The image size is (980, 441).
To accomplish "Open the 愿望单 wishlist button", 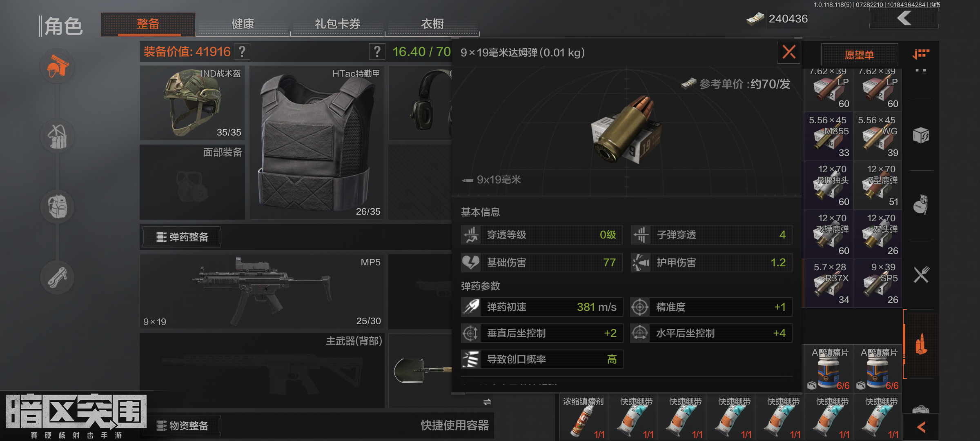I will [859, 55].
